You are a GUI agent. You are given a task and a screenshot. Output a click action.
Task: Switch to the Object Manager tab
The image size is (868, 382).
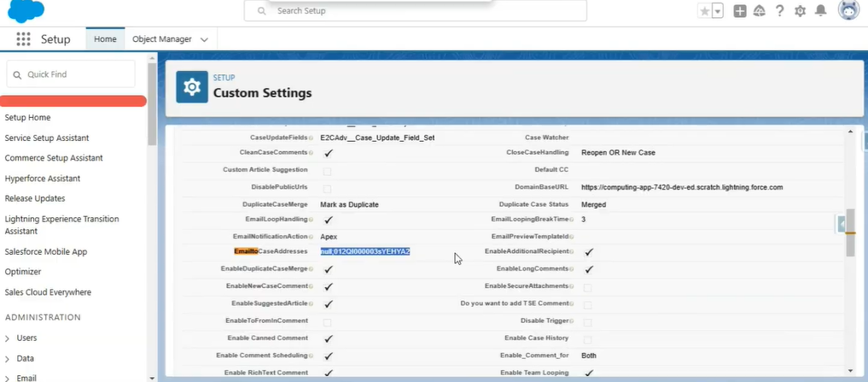tap(162, 39)
